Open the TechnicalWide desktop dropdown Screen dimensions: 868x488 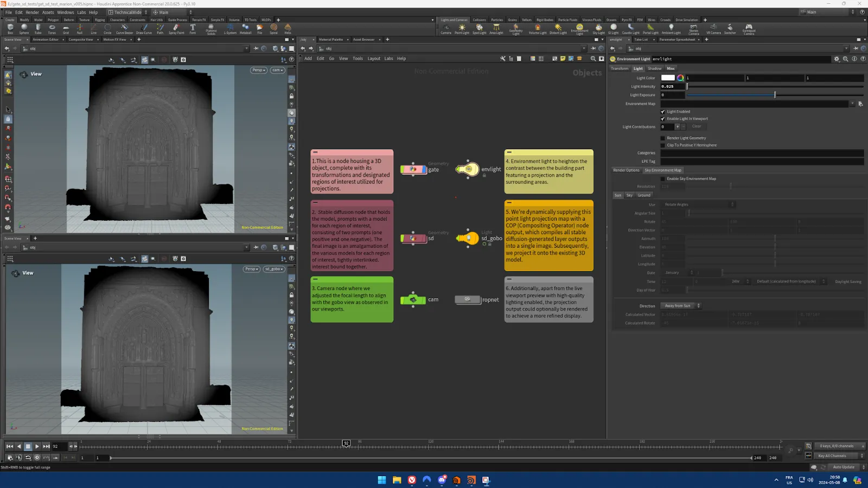click(x=128, y=12)
